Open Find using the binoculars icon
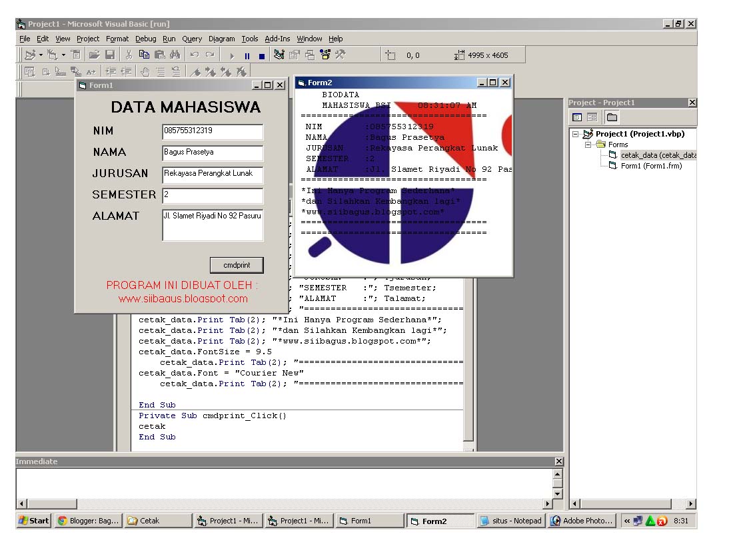The width and height of the screenshot is (743, 560). tap(174, 55)
